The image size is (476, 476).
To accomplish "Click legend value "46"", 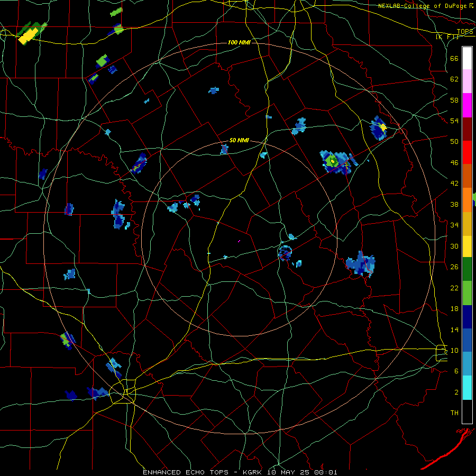I will tap(454, 163).
